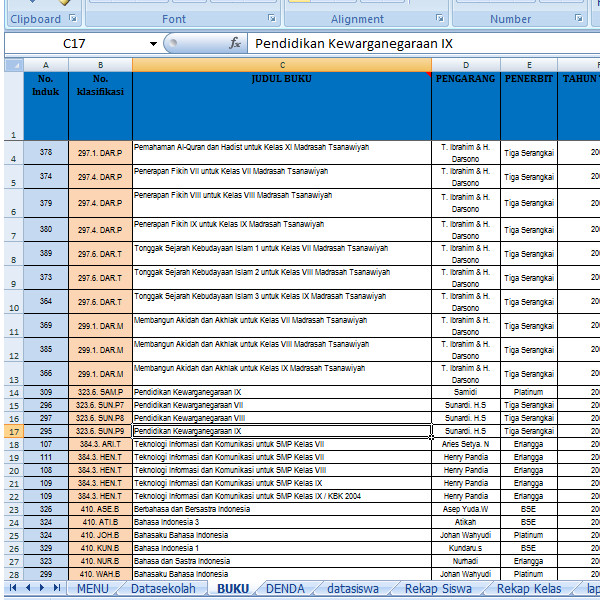Click author cell Samidi
600x600 pixels.
(466, 392)
